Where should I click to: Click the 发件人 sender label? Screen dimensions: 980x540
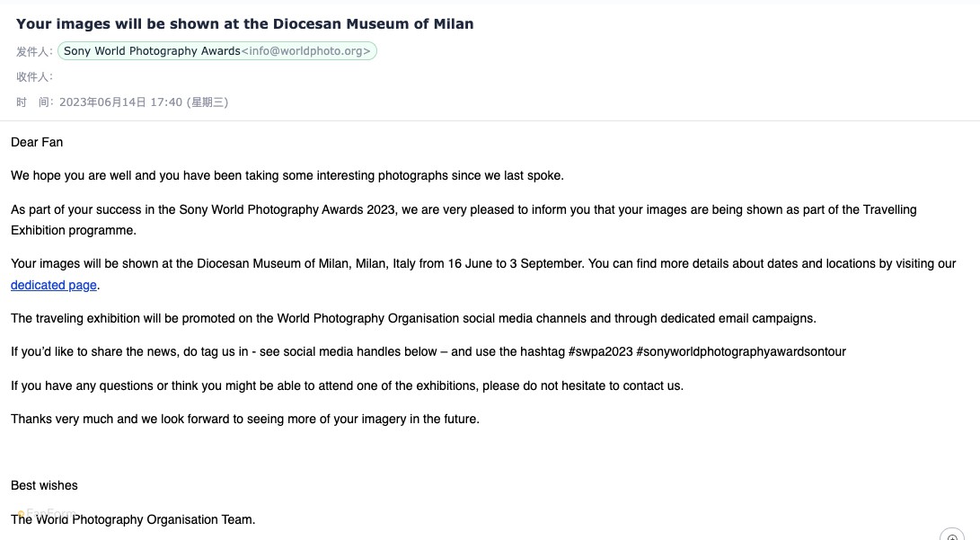click(34, 52)
